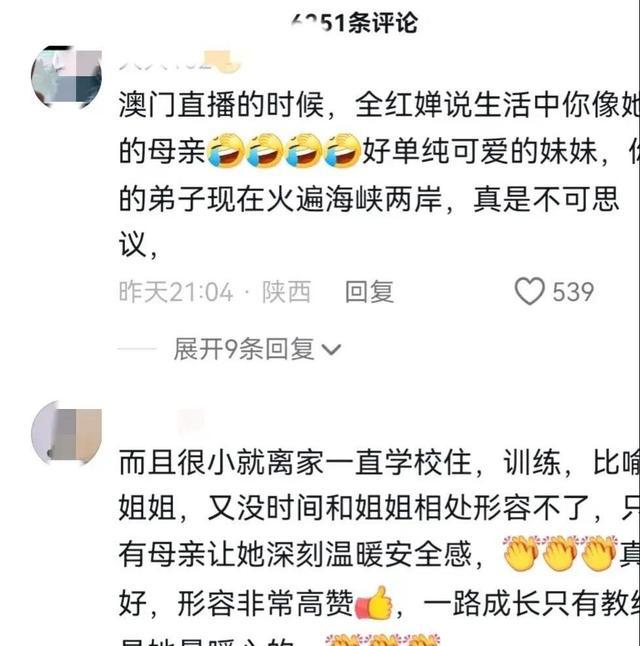Open first commenter's blurred avatar
640x646 pixels.
tap(66, 78)
